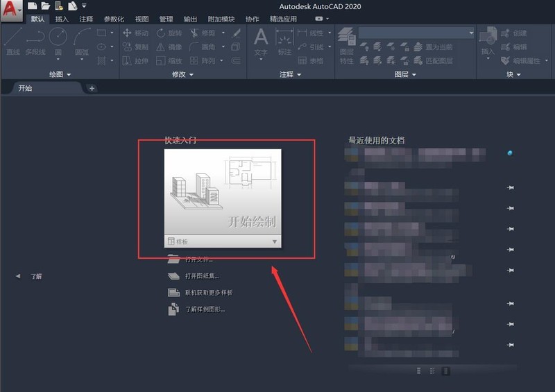Expand the 图层 panel
The height and width of the screenshot is (392, 555).
pos(405,74)
